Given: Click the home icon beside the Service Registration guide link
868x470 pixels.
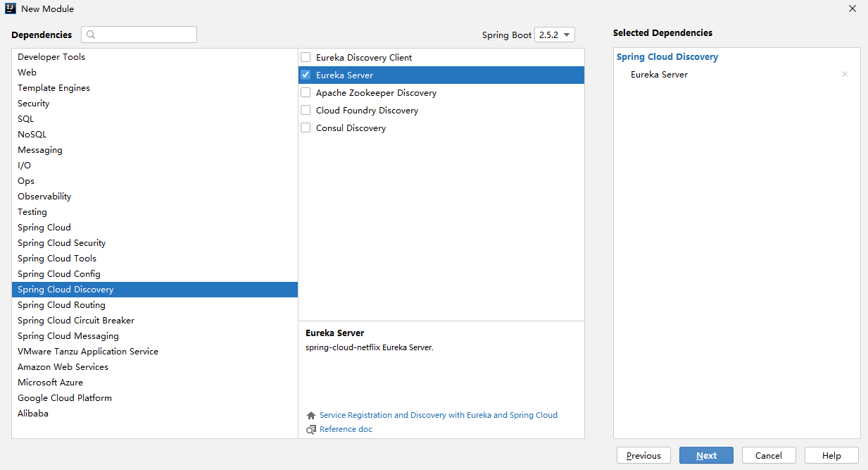Looking at the screenshot, I should click(311, 416).
